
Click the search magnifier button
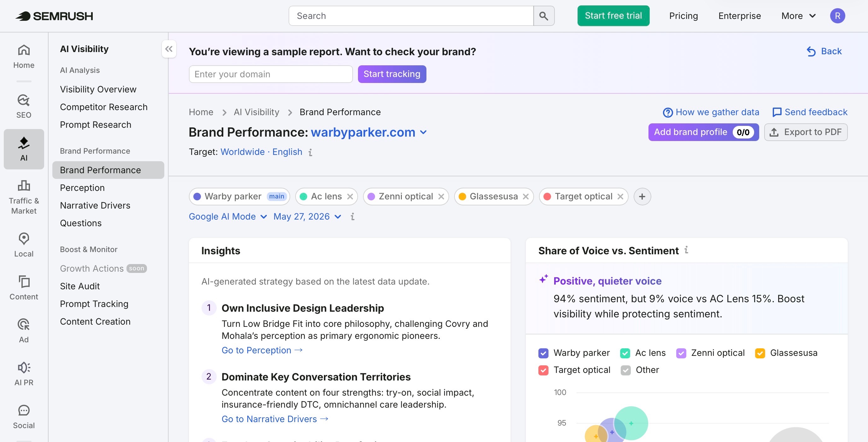[x=543, y=16]
